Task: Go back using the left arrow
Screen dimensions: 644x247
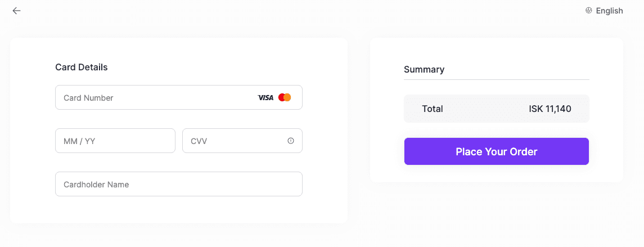Action: [x=16, y=11]
